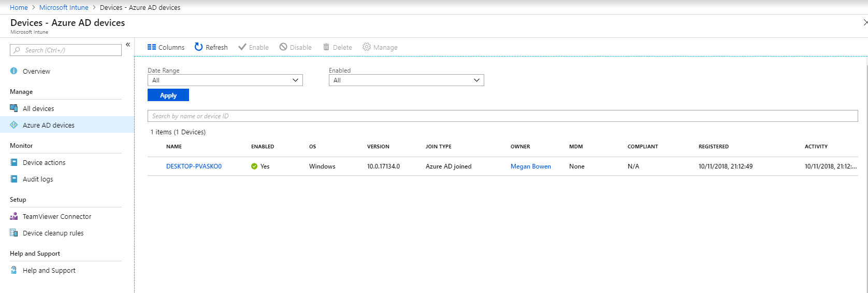
Task: Click the Refresh circular arrow icon
Action: click(x=198, y=47)
